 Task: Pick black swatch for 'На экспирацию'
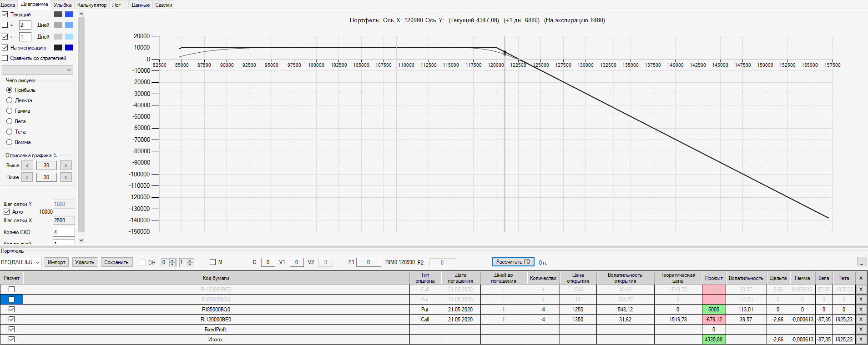point(58,48)
